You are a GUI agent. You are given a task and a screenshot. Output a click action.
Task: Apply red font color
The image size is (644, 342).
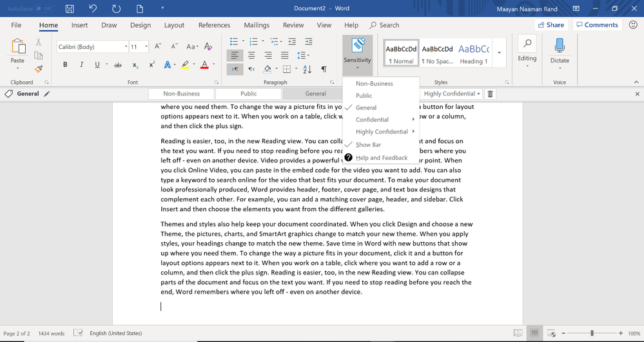click(x=204, y=65)
